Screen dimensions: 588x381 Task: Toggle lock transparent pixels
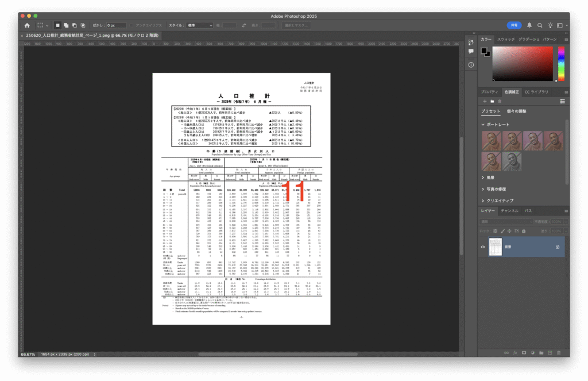pos(496,231)
